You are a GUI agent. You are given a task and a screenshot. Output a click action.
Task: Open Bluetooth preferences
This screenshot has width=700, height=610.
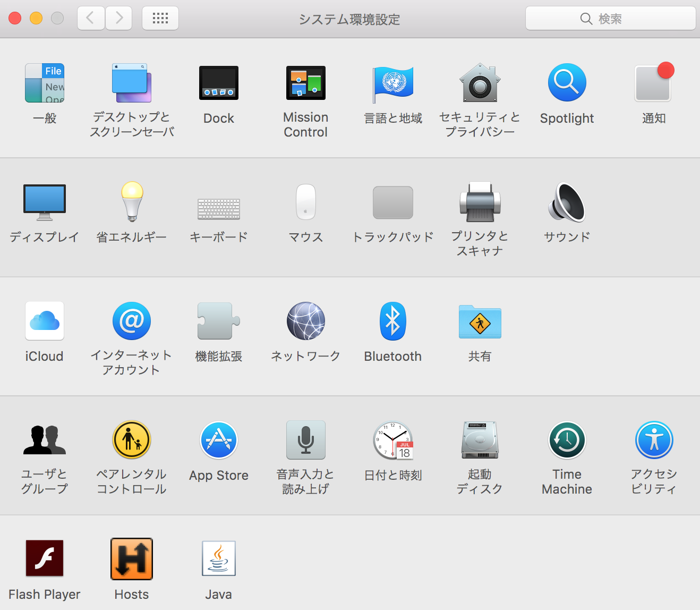[x=393, y=321]
